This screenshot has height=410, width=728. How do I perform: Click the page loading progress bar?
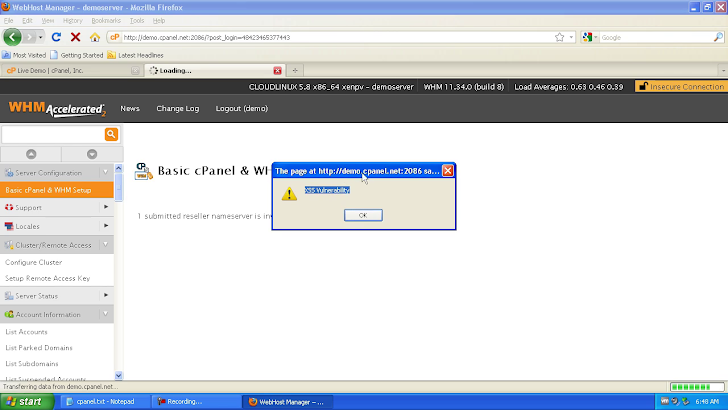point(697,387)
